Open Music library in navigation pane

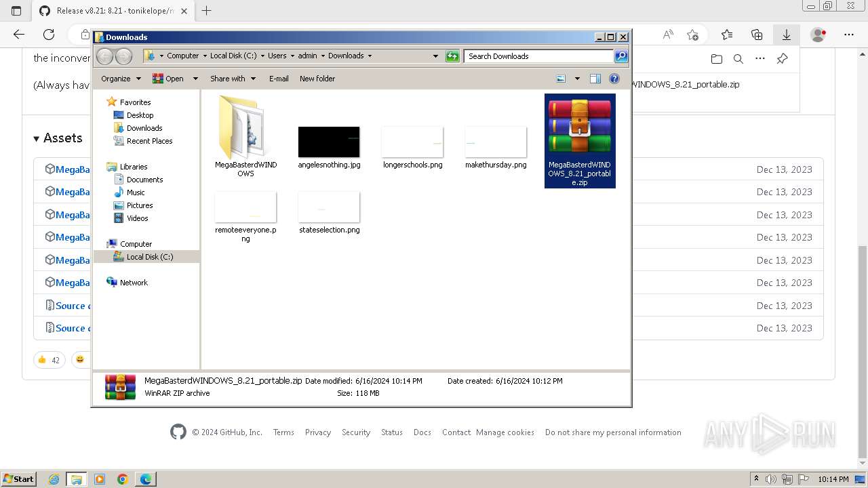136,192
